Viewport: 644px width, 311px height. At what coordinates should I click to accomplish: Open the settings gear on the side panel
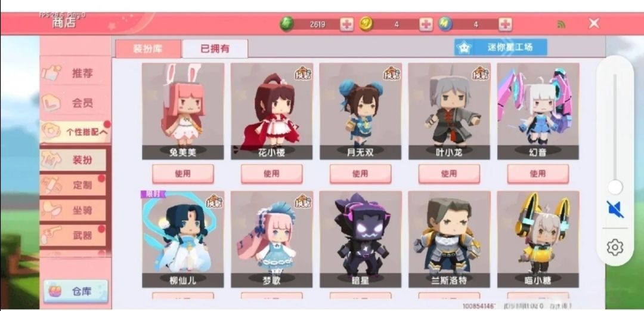point(615,247)
